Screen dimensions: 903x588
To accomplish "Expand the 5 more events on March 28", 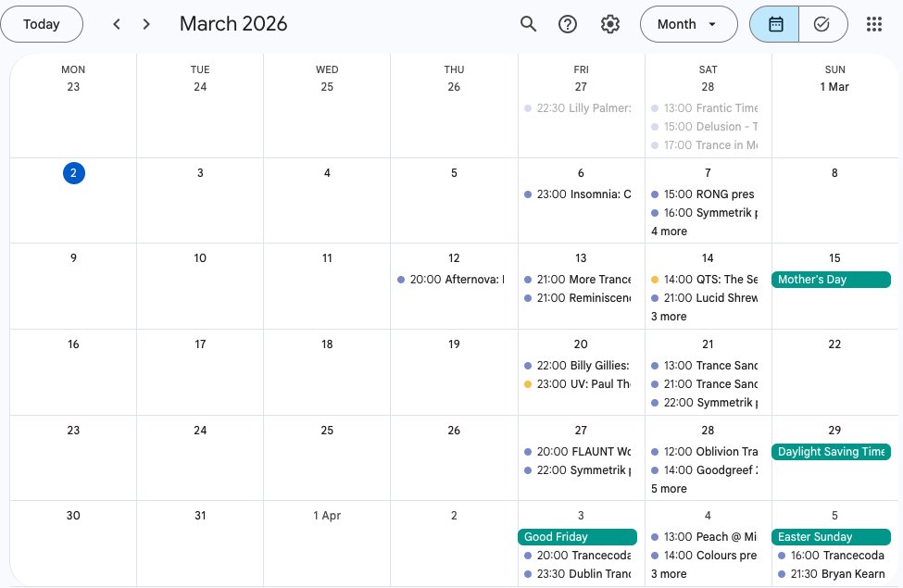I will coord(669,489).
